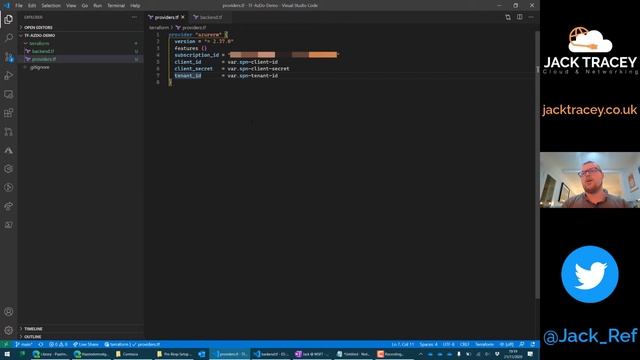Open problems errors and warnings counter

(x=58, y=344)
